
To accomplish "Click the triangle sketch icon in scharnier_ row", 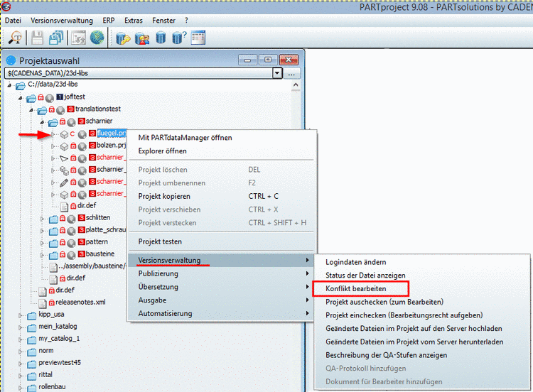I will click(x=64, y=158).
